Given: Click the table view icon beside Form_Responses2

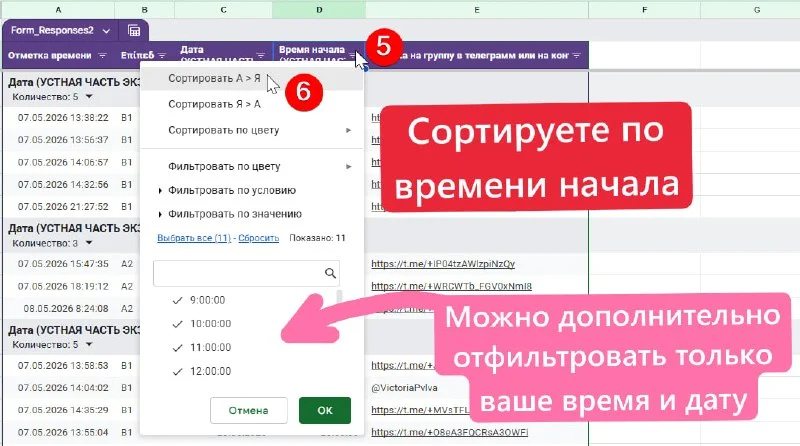Looking at the screenshot, I should point(134,31).
